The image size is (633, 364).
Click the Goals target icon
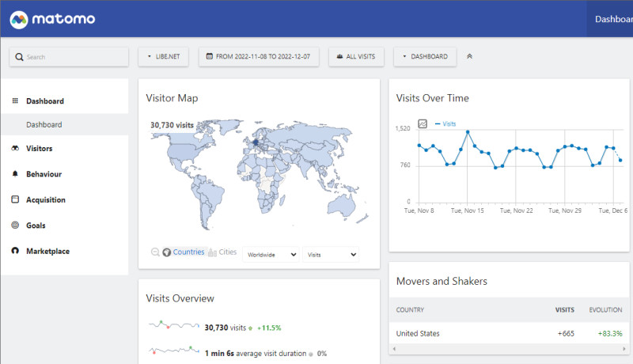click(15, 226)
